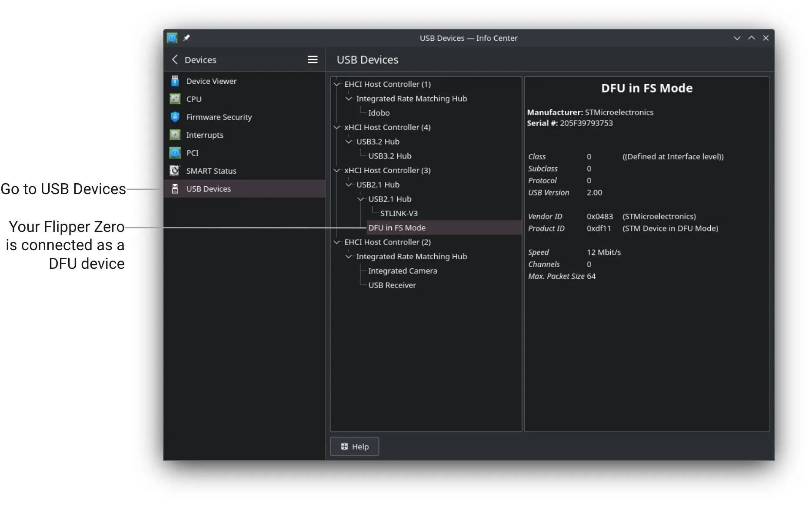Click the lifebuoy icon on Help button
812x509 pixels.
point(344,446)
